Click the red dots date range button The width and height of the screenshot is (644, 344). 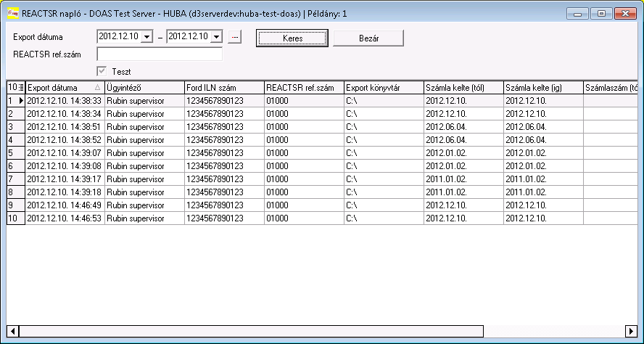click(x=234, y=37)
